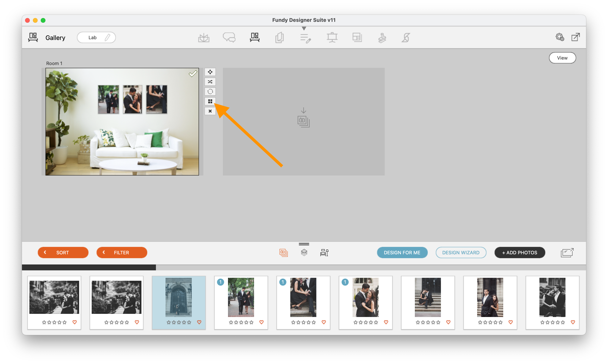Image resolution: width=608 pixels, height=364 pixels.
Task: Click the Gallery sofa icon at top left
Action: click(33, 38)
